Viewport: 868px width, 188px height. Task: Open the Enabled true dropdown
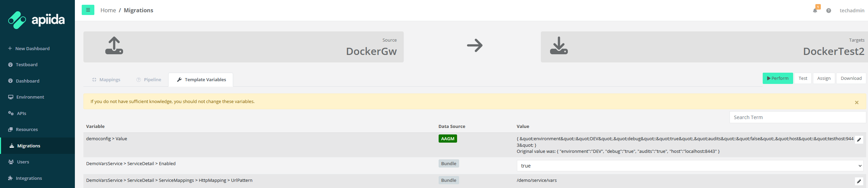[690, 166]
